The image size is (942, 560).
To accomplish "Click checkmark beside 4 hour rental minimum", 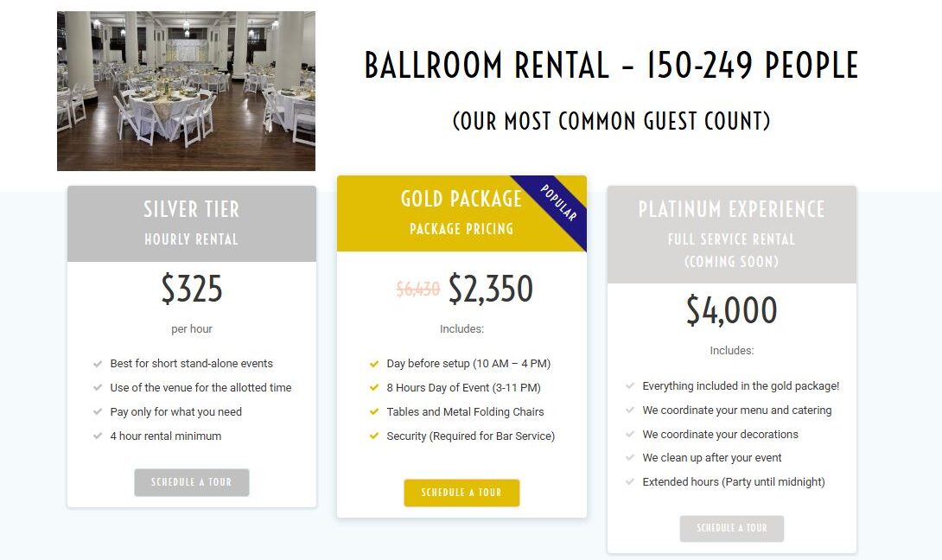I will [98, 436].
